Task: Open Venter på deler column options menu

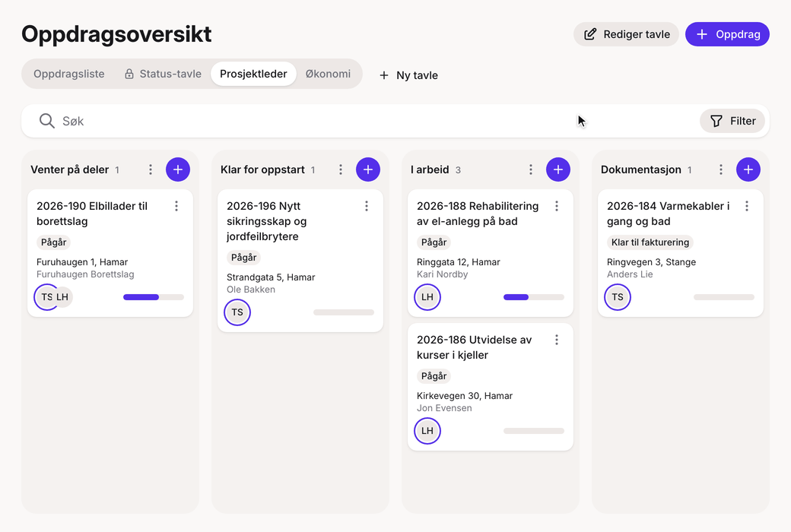Action: [x=151, y=169]
